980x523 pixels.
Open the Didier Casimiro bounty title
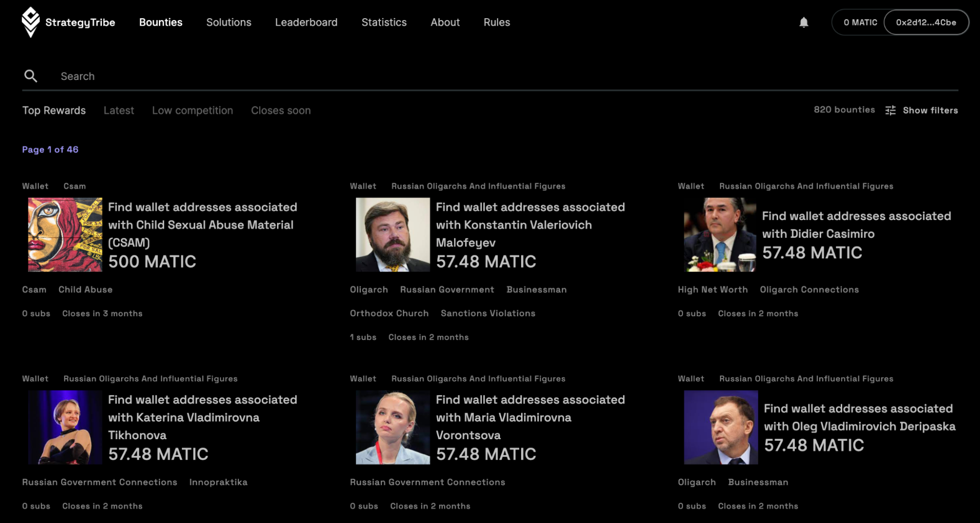(856, 224)
